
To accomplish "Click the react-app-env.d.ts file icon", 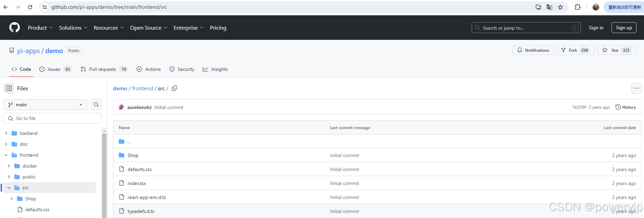I will click(121, 197).
